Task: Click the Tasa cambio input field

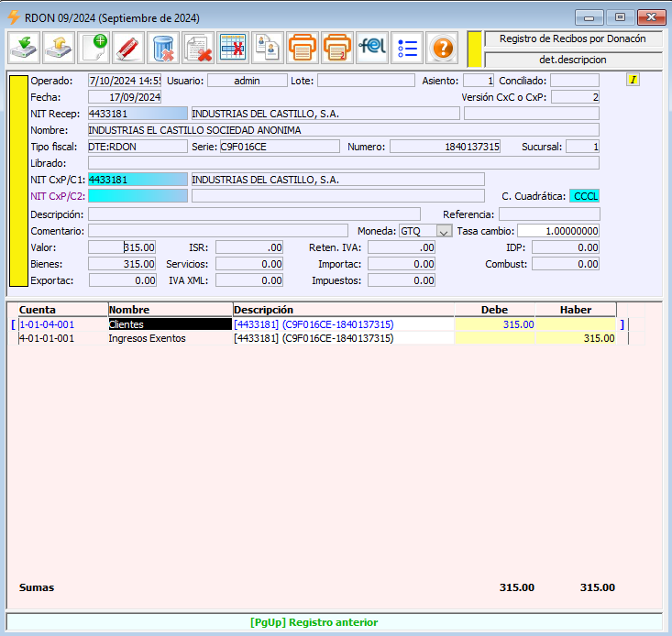Action: coord(557,231)
